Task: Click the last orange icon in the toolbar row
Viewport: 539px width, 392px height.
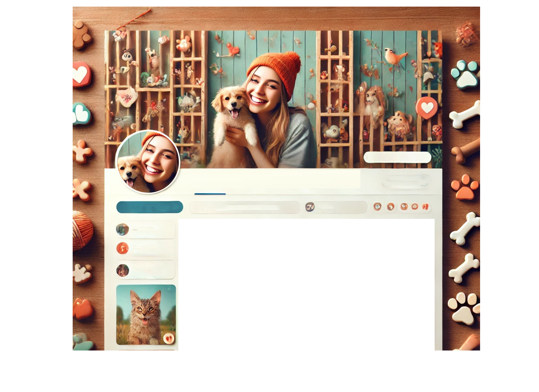Action: click(x=425, y=207)
